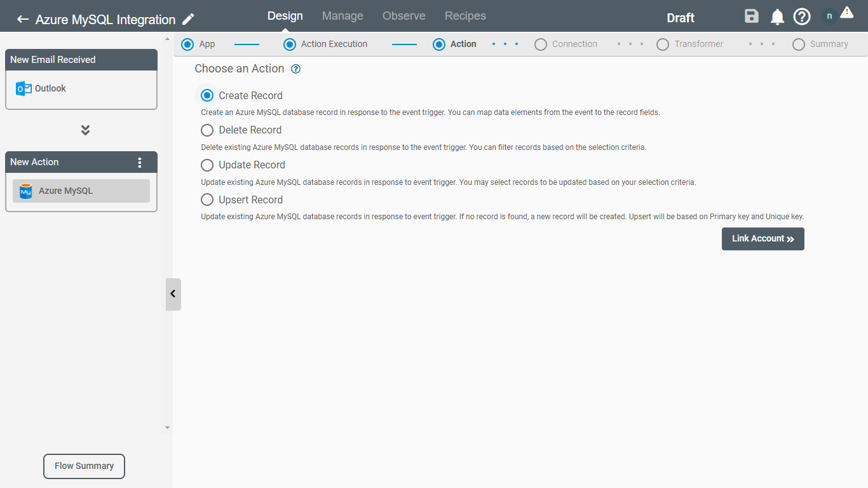868x488 pixels.
Task: Go to the Connection wizard step
Action: [566, 44]
